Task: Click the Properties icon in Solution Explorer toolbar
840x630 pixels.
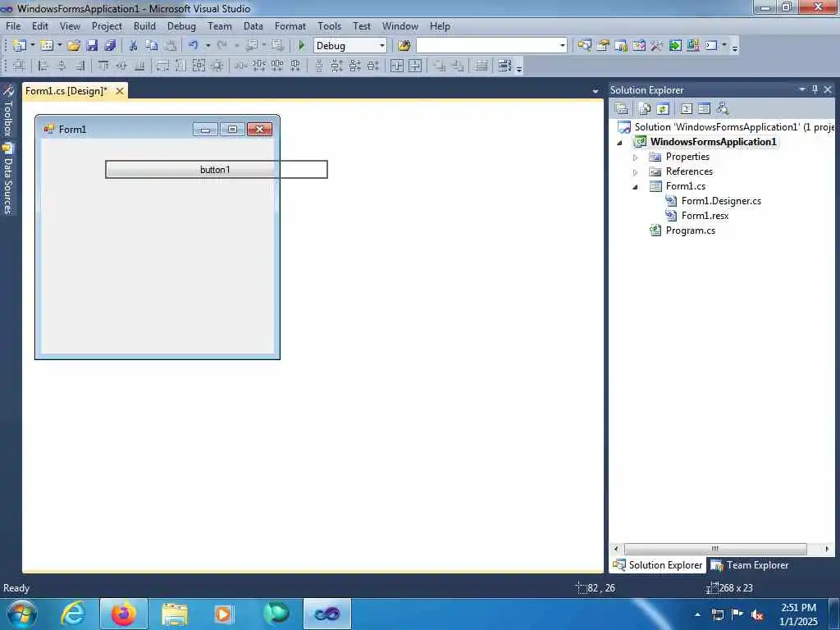Action: (x=622, y=109)
